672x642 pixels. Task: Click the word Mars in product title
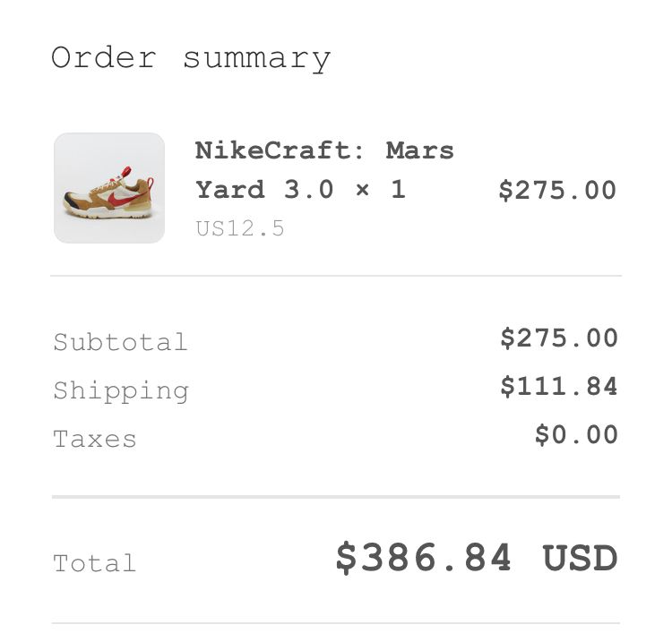click(419, 150)
